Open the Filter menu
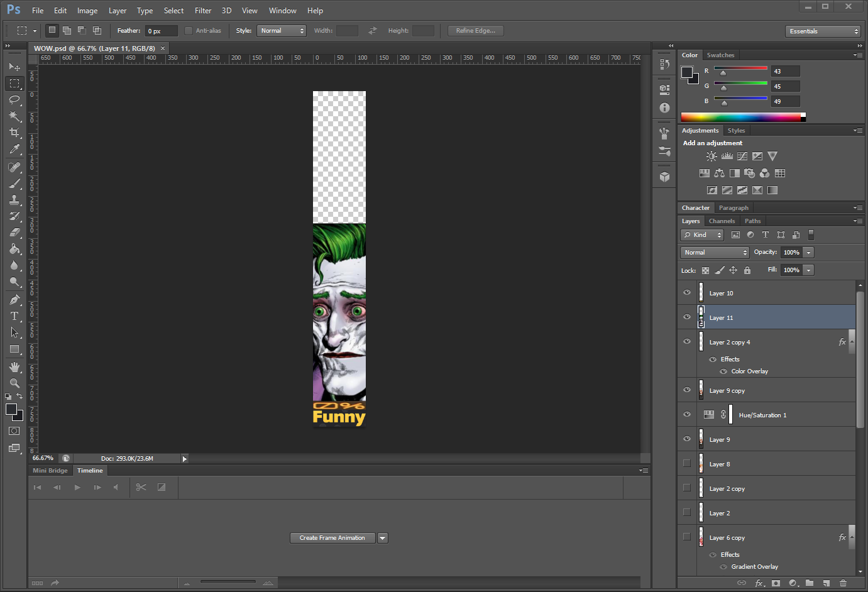This screenshot has width=868, height=592. tap(203, 11)
